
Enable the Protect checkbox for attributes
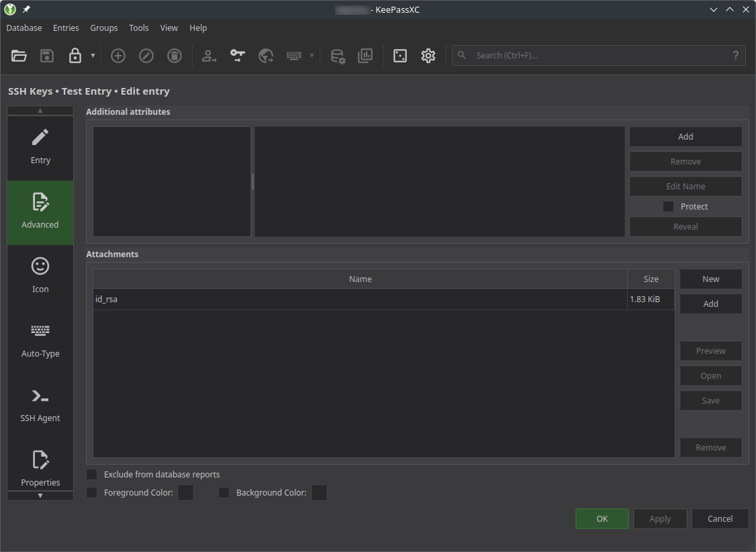[x=668, y=206]
